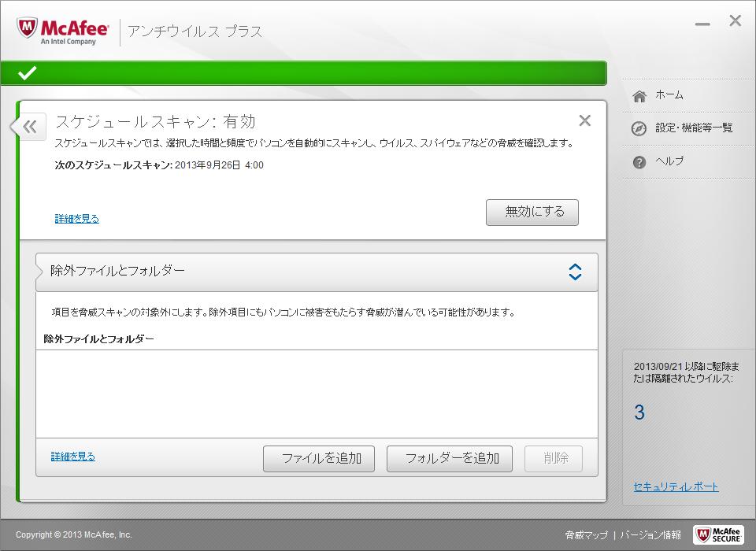Image resolution: width=756 pixels, height=551 pixels.
Task: Click the スケジュールスキャン: 有効 heading
Action: click(x=155, y=121)
